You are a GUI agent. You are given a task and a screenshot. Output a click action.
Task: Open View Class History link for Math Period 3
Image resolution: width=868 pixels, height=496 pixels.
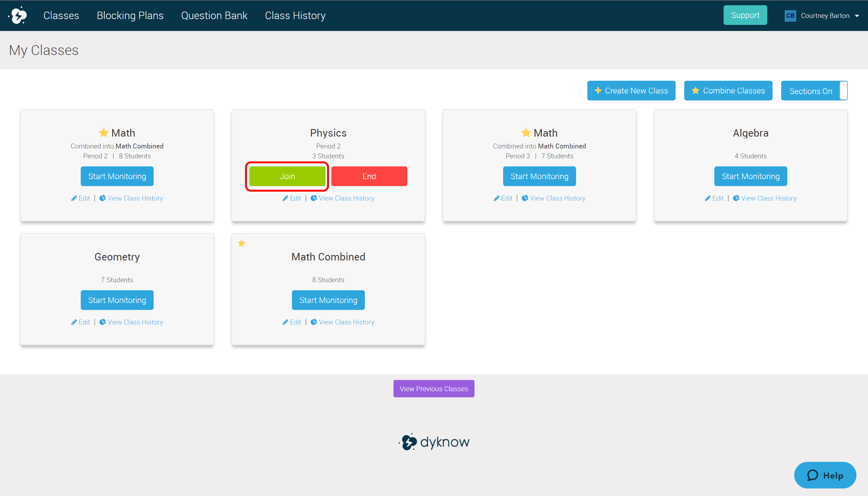(558, 198)
